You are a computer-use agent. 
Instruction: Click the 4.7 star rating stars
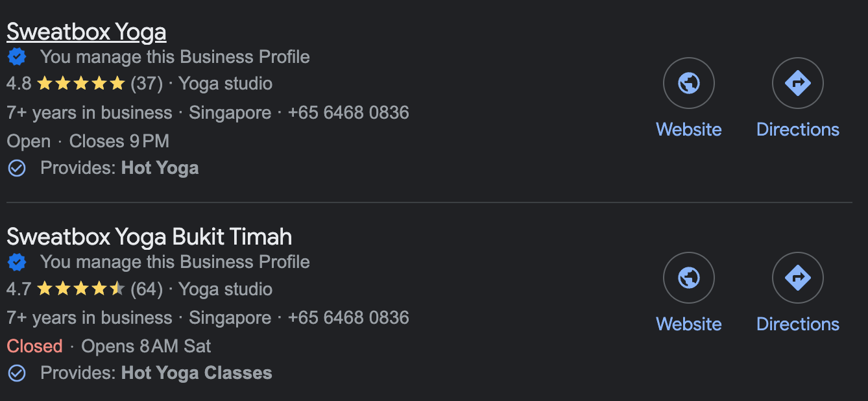tap(80, 289)
